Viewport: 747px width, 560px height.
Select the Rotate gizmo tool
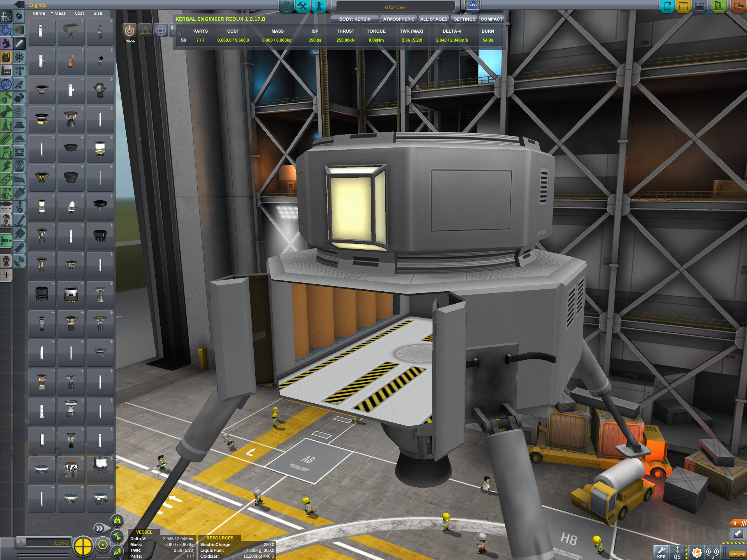[161, 30]
